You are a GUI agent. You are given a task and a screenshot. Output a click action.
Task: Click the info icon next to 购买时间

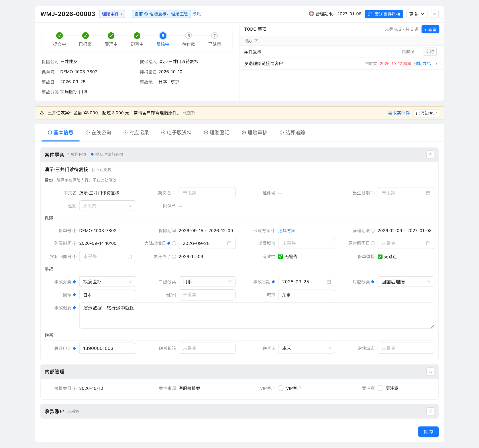tap(75, 243)
